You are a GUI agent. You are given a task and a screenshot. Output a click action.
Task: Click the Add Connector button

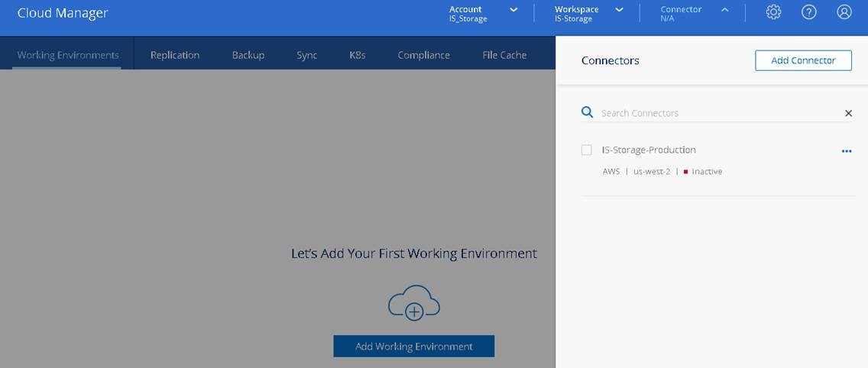pyautogui.click(x=803, y=60)
